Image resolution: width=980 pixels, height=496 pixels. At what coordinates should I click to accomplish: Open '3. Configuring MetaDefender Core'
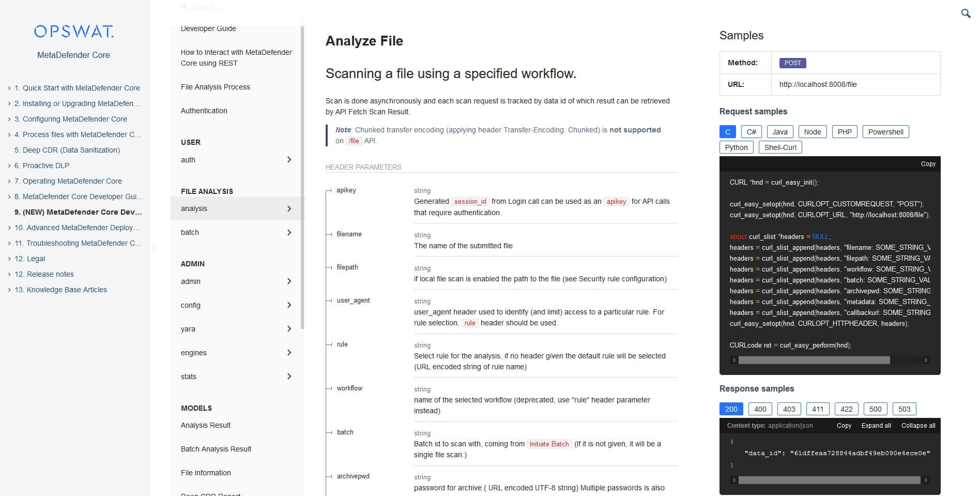(x=70, y=119)
